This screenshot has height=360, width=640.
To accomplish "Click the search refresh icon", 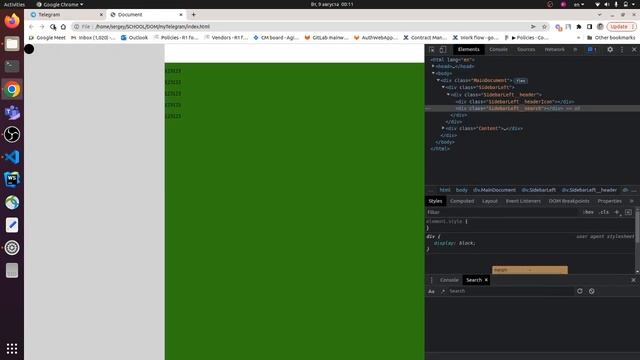I will 580,291.
